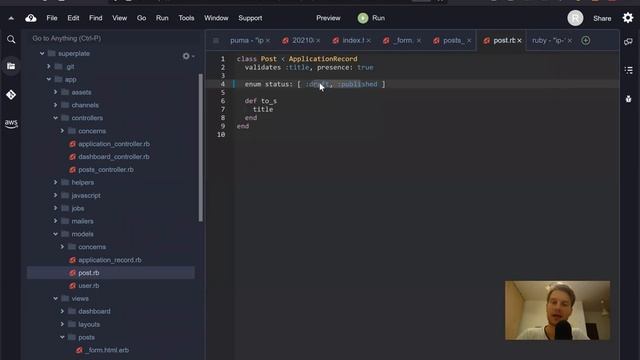Screen dimensions: 640x360
Task: Collapse the app folder
Action: coord(49,79)
